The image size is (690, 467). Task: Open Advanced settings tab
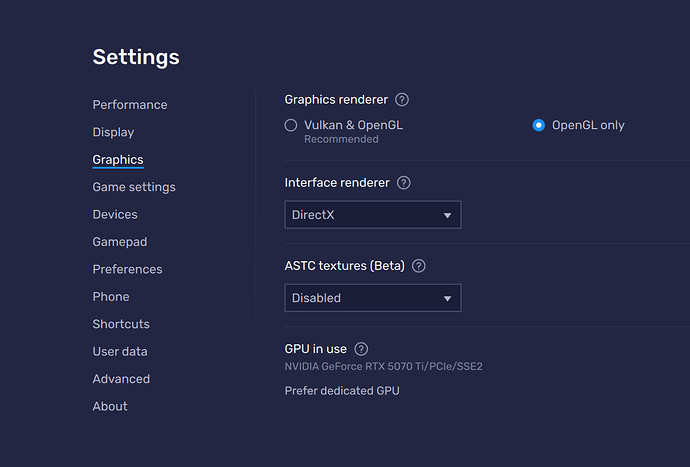pos(121,379)
